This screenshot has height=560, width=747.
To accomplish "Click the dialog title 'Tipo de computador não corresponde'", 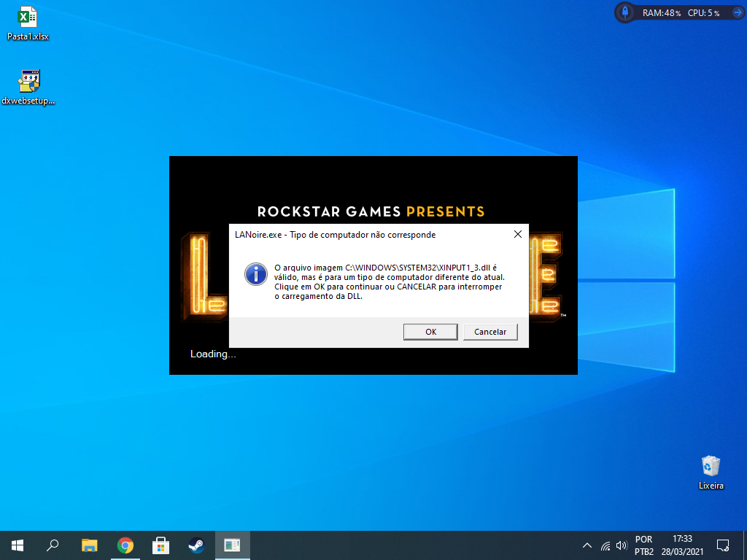I will pyautogui.click(x=363, y=235).
